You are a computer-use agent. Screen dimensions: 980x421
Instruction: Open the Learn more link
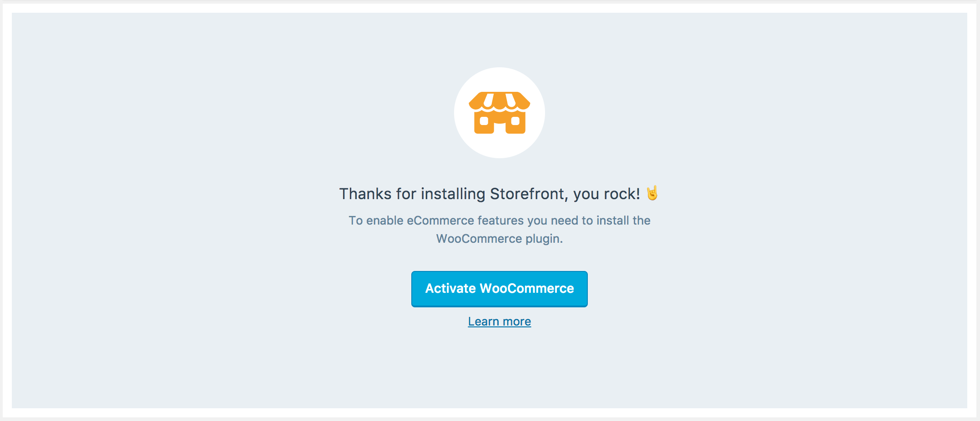500,321
